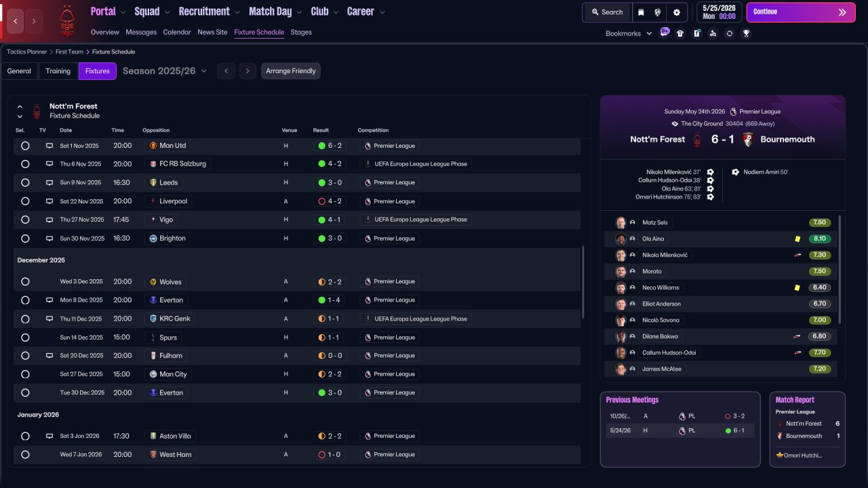
Task: Click the Brighton club badge
Action: tap(153, 239)
